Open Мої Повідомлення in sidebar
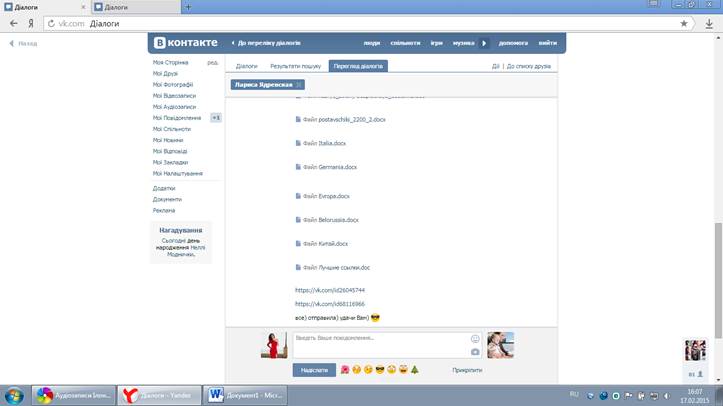Viewport: 723px width, 406px height. pyautogui.click(x=177, y=118)
